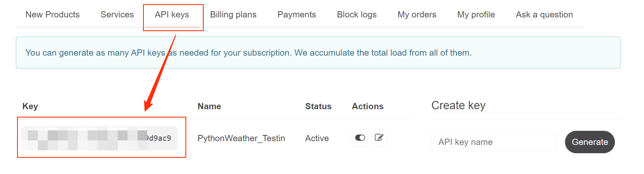This screenshot has width=644, height=174.
Task: View the Block logs tab
Action: coord(357,15)
